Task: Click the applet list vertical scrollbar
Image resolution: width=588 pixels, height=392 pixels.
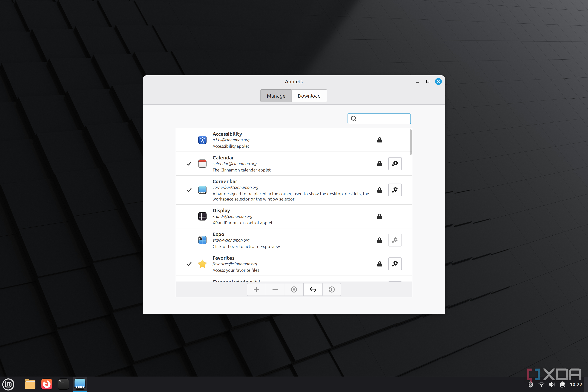Action: [411, 142]
